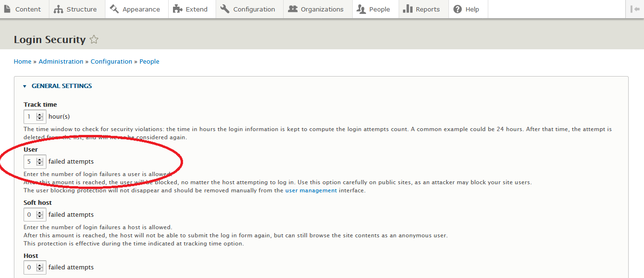
Task: Click the Appearance paintbrush icon
Action: pyautogui.click(x=114, y=9)
